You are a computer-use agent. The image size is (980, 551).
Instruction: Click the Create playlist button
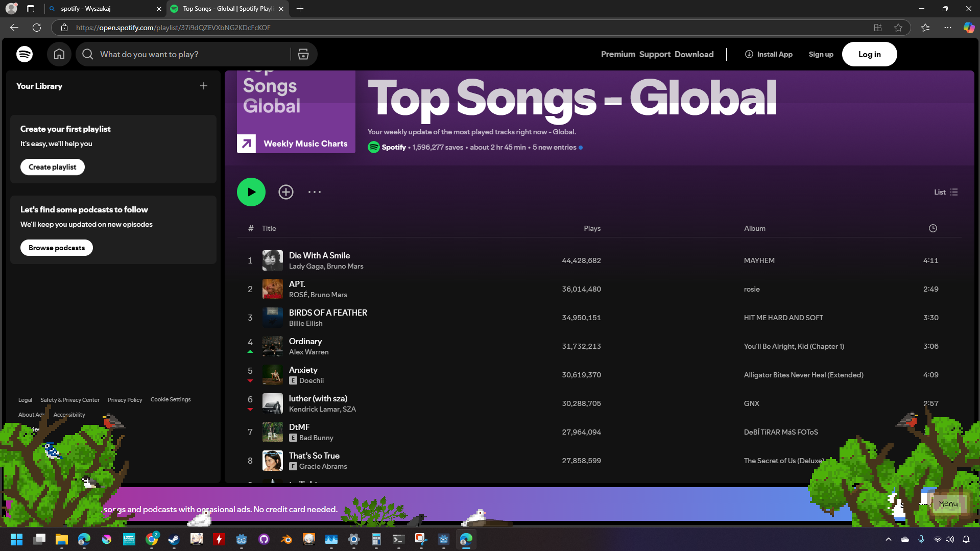point(53,167)
